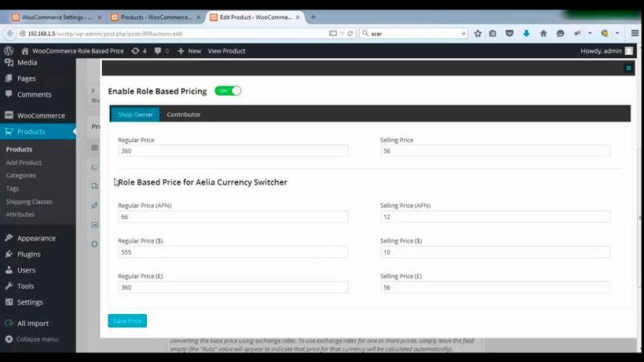Switch to Products browser tab

156,17
